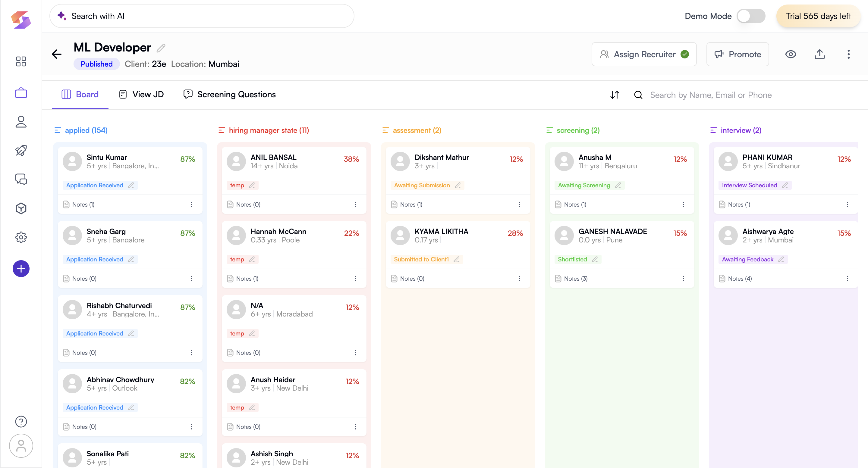Collapse the screening (2) column
Image resolution: width=868 pixels, height=468 pixels.
(x=549, y=130)
